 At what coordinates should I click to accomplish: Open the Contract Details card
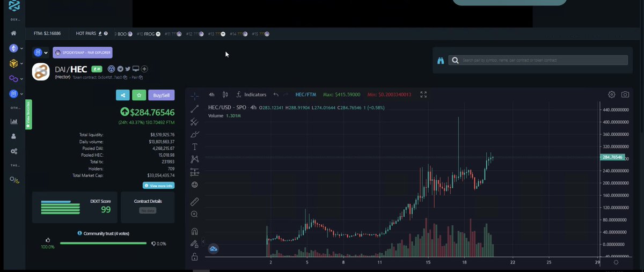(x=148, y=207)
